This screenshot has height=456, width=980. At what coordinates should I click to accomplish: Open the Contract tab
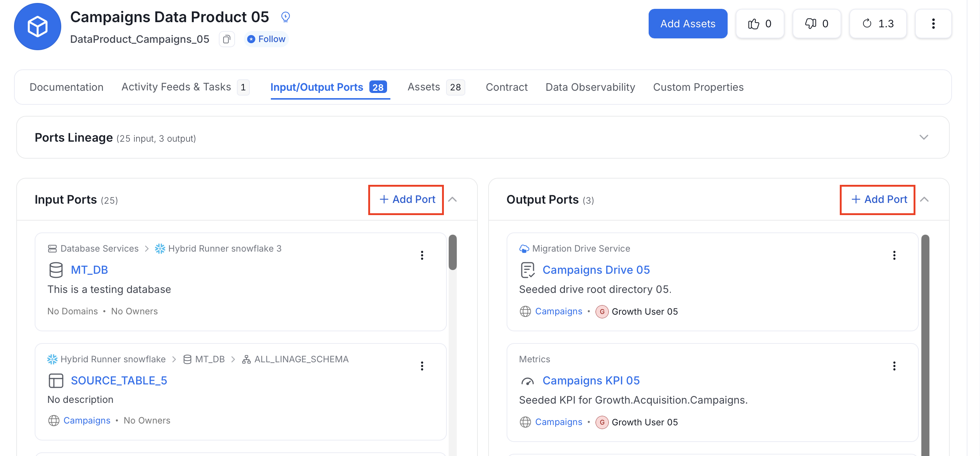click(x=506, y=87)
